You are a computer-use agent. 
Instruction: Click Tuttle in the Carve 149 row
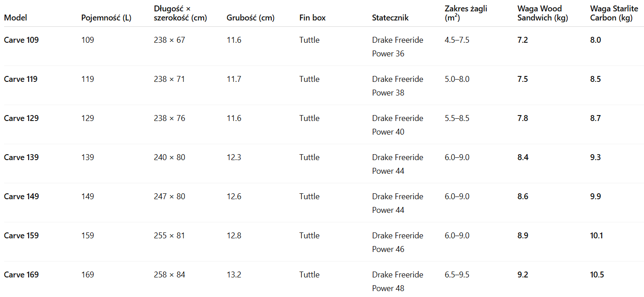click(309, 196)
